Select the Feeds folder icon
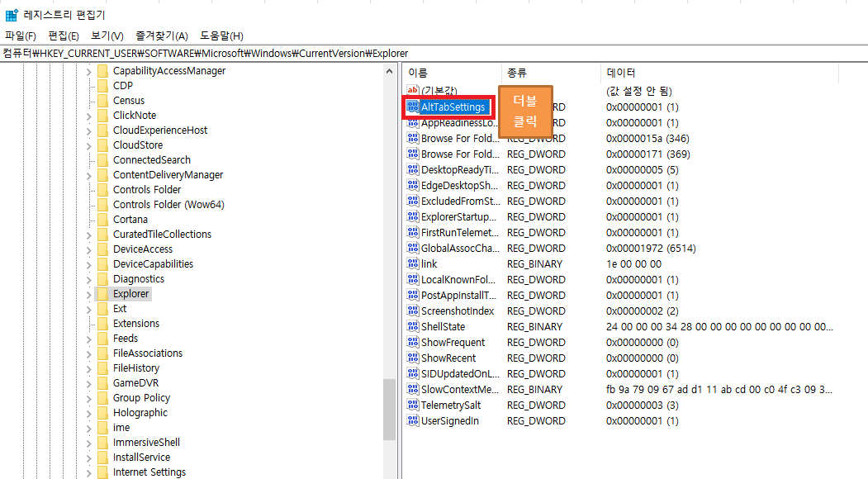 (102, 339)
